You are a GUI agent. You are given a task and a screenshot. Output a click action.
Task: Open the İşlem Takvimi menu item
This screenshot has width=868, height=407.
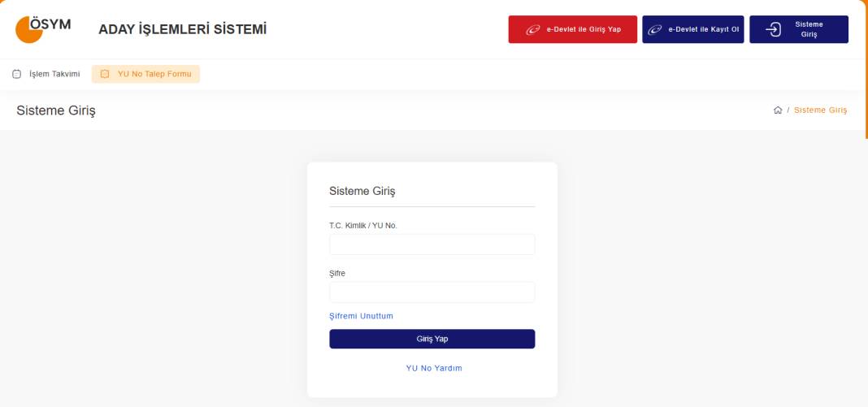click(54, 75)
